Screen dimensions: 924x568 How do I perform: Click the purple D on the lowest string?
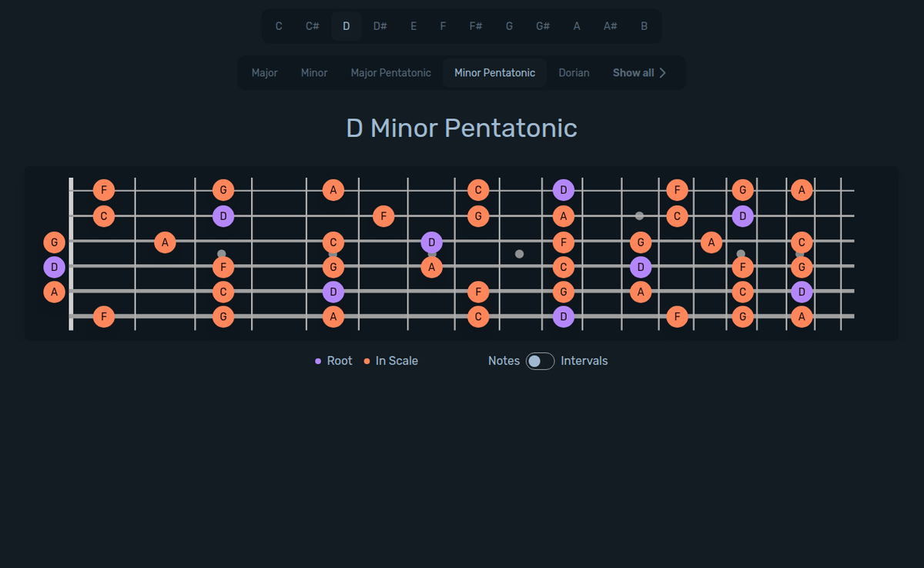[x=563, y=316]
